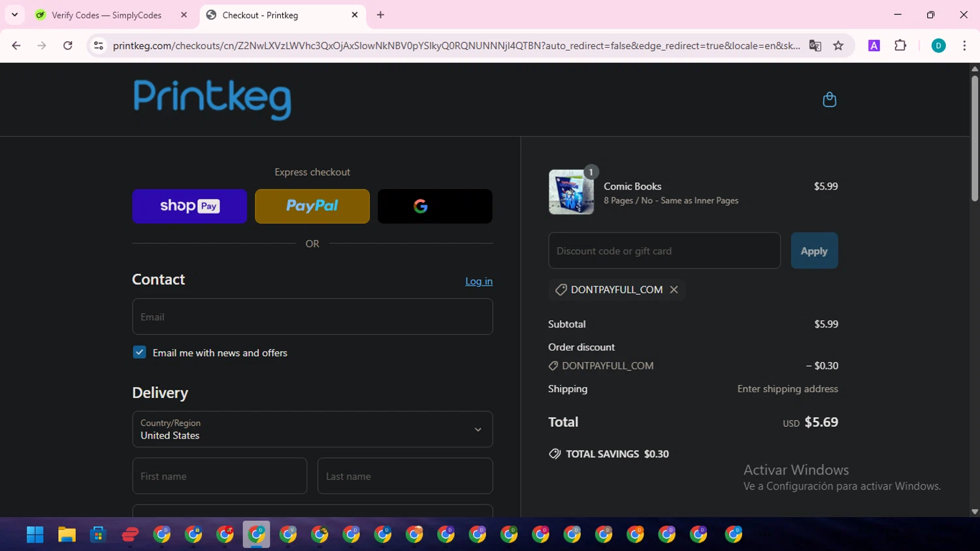Click the scrollbar down arrow
Image resolution: width=980 pixels, height=551 pixels.
tap(974, 512)
